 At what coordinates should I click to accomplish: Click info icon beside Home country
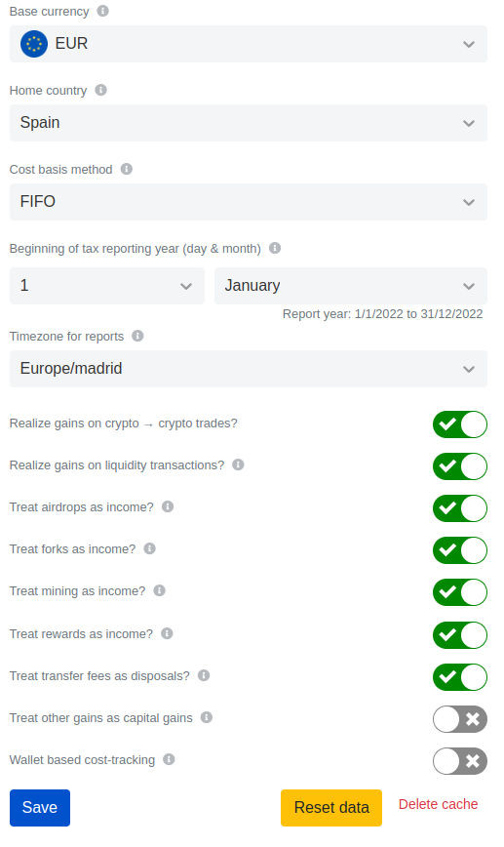pyautogui.click(x=100, y=90)
